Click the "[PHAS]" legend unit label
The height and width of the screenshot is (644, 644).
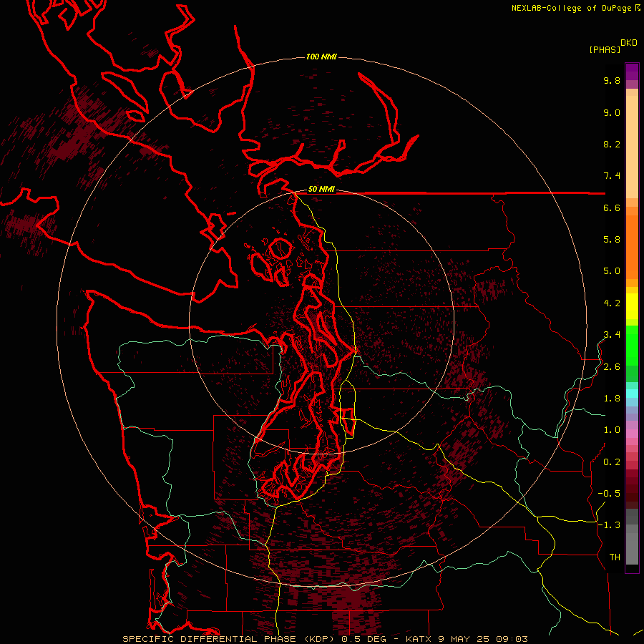(605, 50)
